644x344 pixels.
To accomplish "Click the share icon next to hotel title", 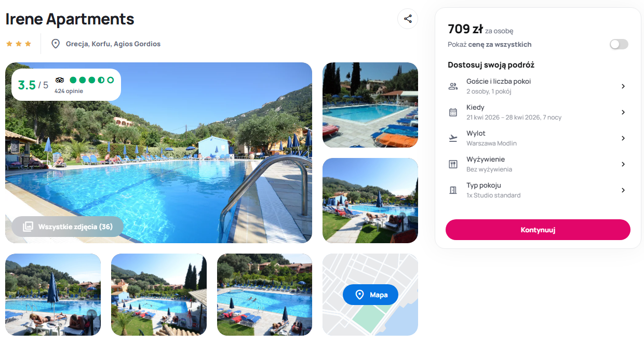I will (408, 19).
